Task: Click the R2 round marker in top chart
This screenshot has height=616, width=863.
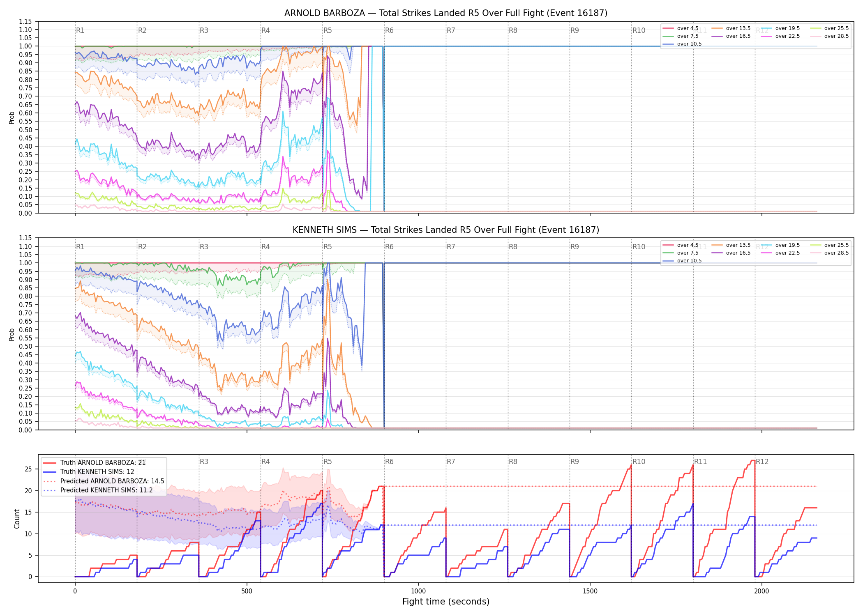Action: click(142, 30)
